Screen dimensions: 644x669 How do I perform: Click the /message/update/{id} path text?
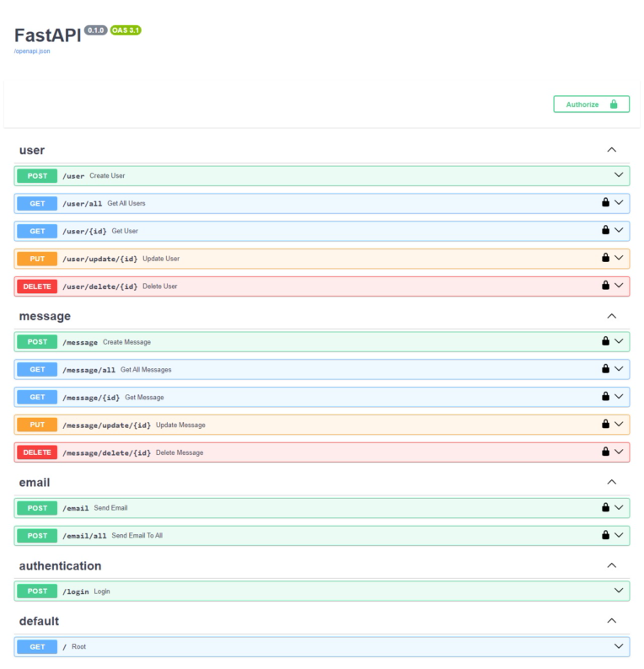point(107,425)
